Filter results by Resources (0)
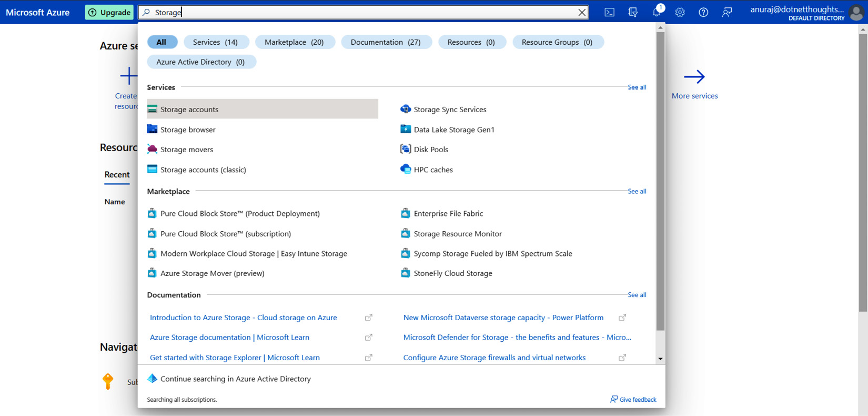Image resolution: width=868 pixels, height=416 pixels. pyautogui.click(x=471, y=42)
